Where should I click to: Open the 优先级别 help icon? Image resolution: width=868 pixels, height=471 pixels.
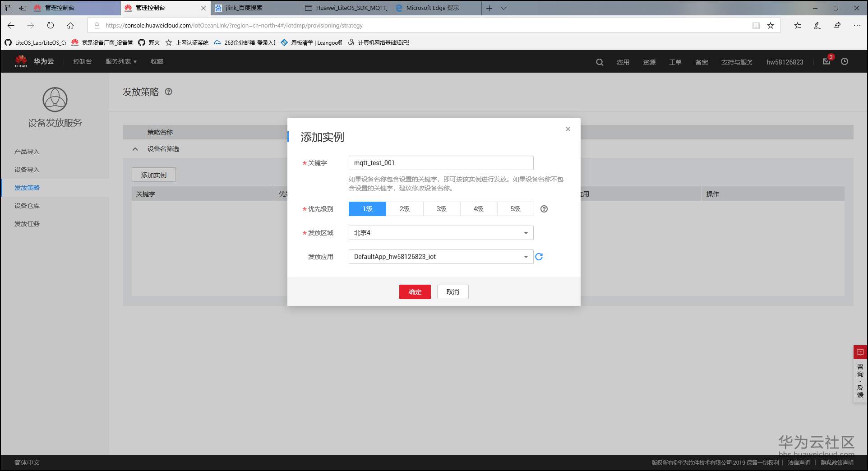pyautogui.click(x=544, y=209)
